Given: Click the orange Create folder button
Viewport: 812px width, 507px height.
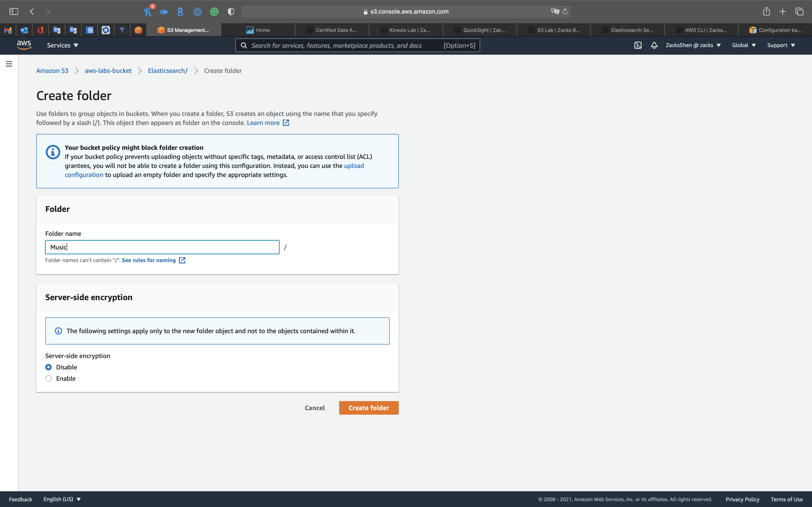Looking at the screenshot, I should (x=369, y=408).
